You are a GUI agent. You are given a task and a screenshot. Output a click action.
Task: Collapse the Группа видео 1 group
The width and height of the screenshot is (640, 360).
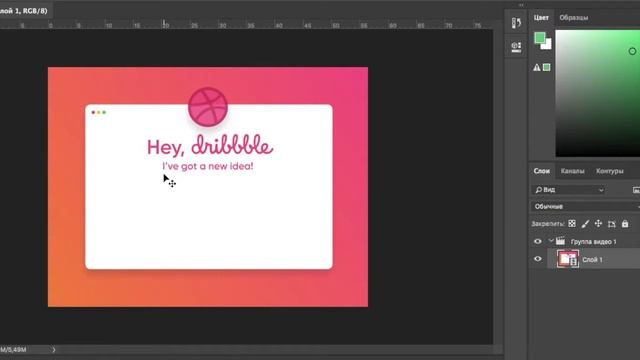(551, 241)
